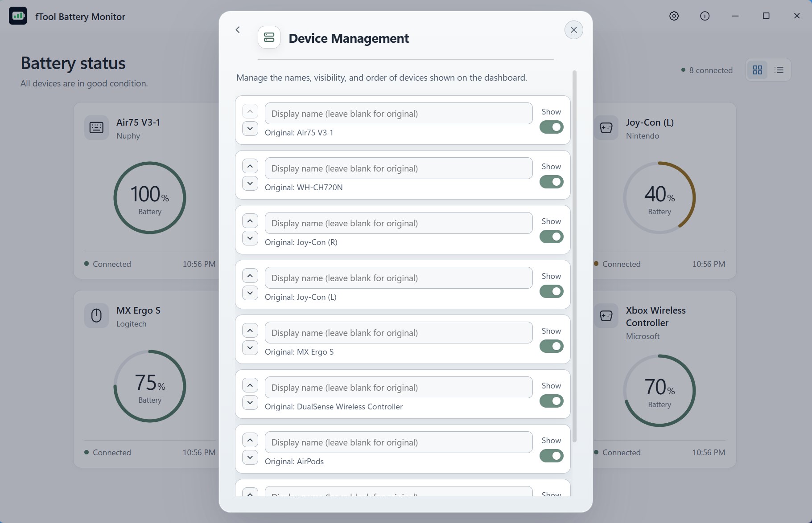Go back using the dialog's left chevron
812x523 pixels.
(x=238, y=30)
